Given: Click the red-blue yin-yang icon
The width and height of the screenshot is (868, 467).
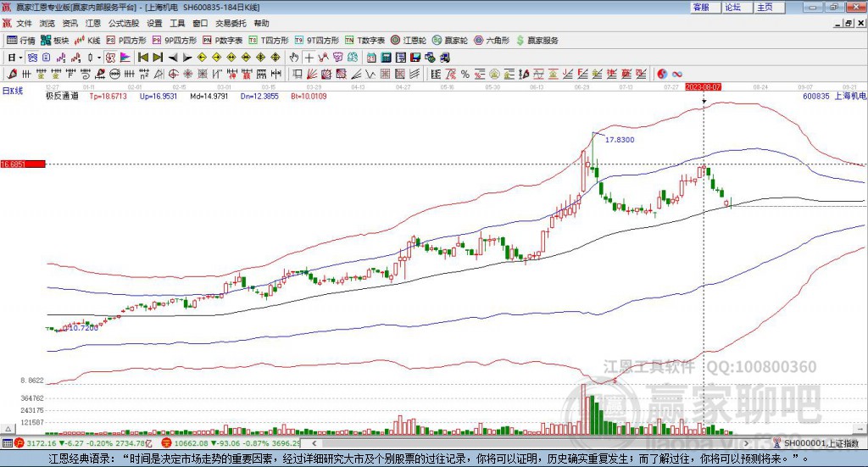Looking at the screenshot, I should click(x=662, y=74).
